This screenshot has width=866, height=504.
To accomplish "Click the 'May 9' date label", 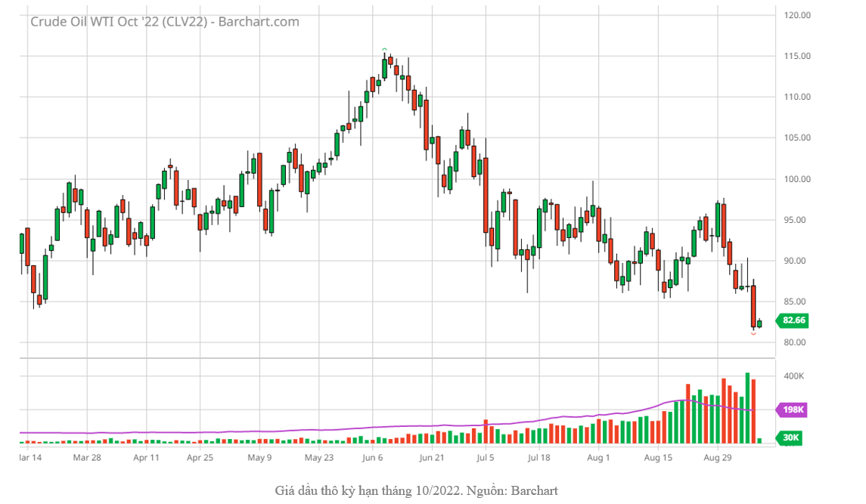I will 259,457.
